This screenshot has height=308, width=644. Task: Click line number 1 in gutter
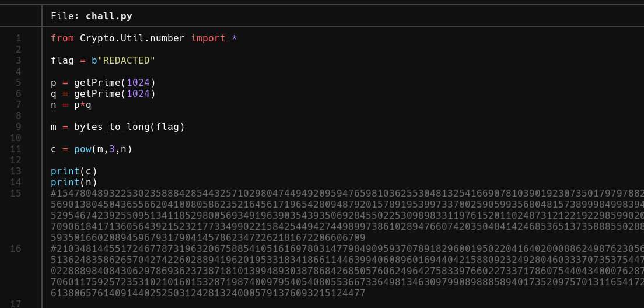point(19,38)
